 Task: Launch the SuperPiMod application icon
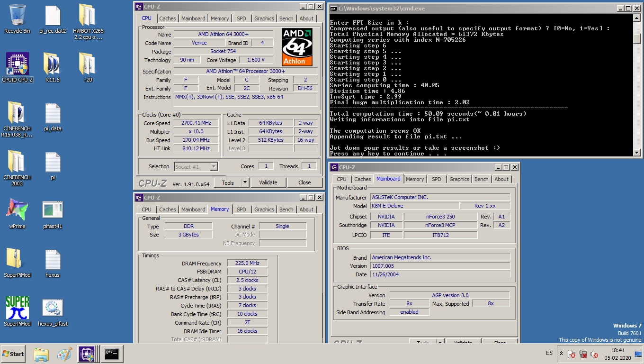[17, 312]
